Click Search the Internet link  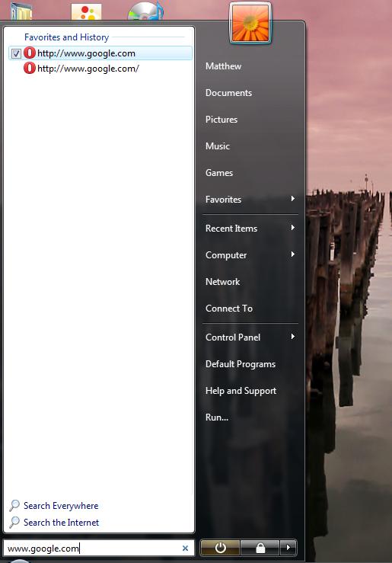click(61, 523)
